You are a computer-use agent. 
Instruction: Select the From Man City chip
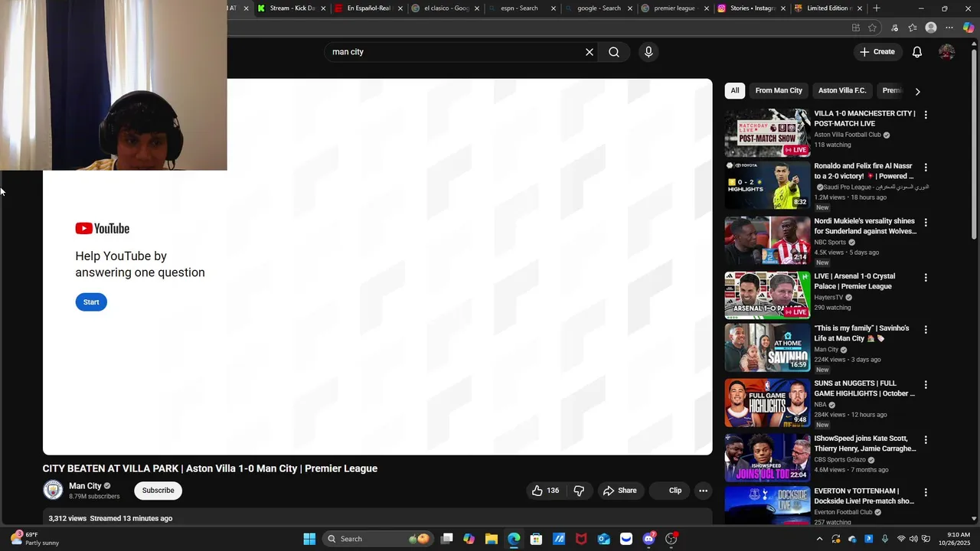click(x=779, y=90)
